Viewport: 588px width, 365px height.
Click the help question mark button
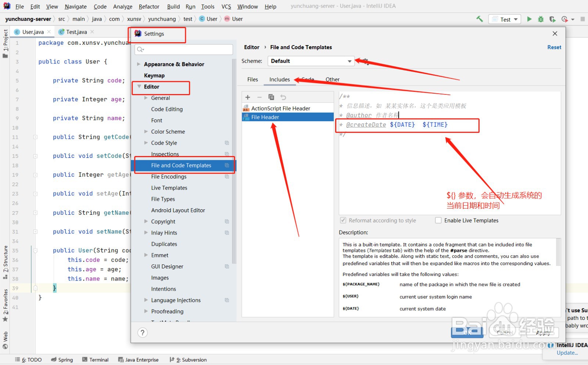coord(143,333)
